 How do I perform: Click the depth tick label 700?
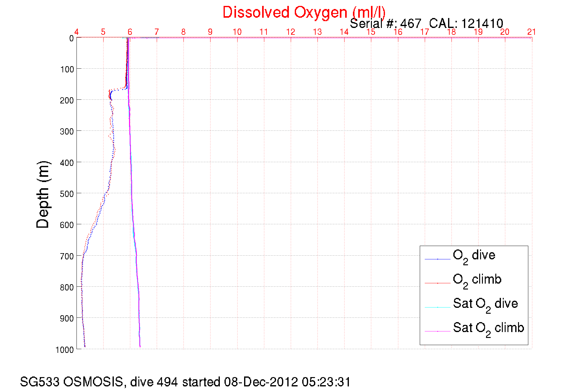click(67, 256)
